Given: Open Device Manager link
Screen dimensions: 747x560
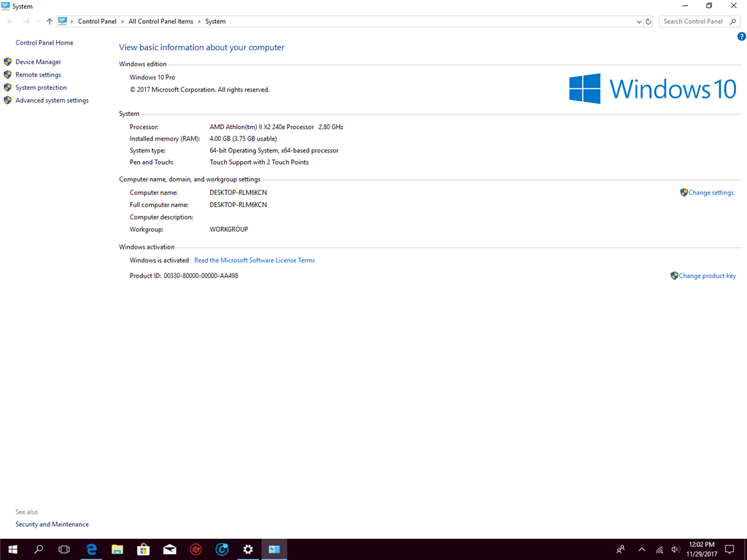Looking at the screenshot, I should pyautogui.click(x=38, y=62).
